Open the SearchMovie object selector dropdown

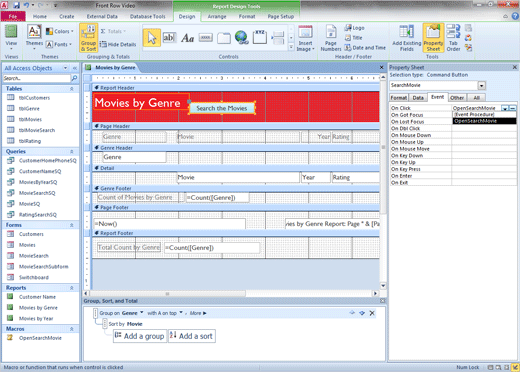pos(481,86)
